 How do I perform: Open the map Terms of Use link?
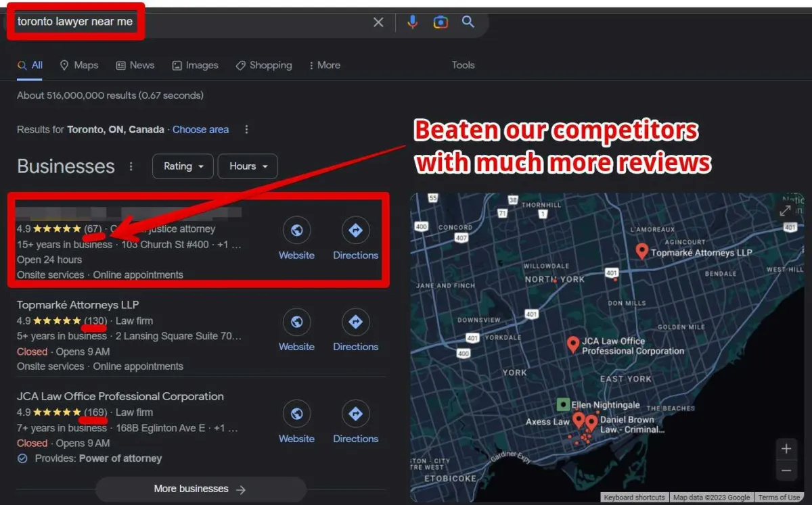[x=779, y=498]
